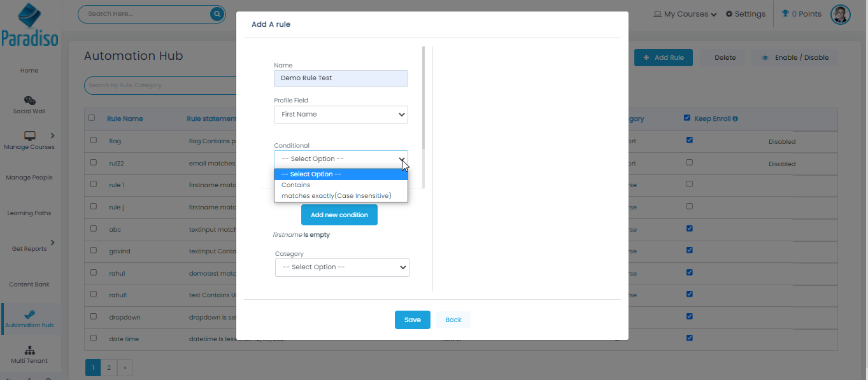Click the Name input field
This screenshot has height=380, width=868.
point(341,78)
